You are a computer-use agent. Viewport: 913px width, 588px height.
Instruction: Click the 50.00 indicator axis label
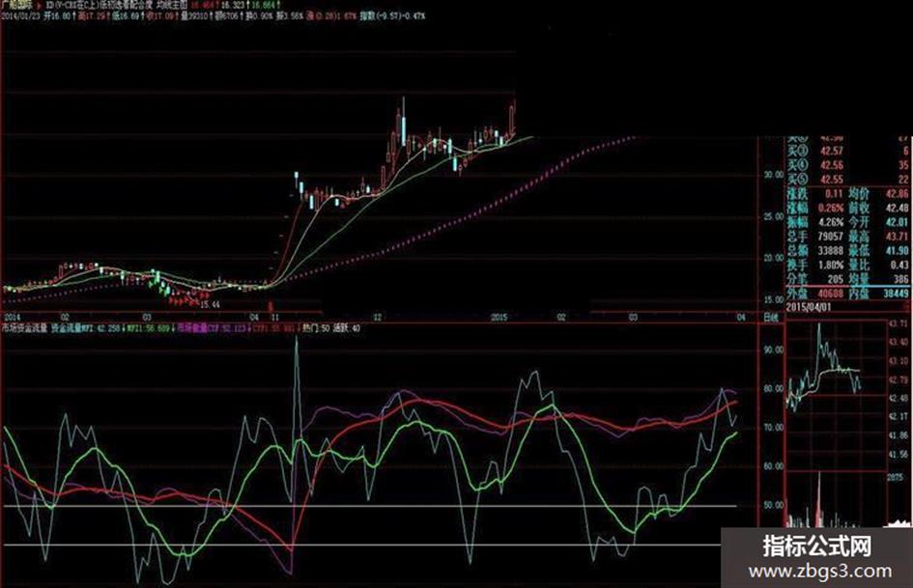click(773, 505)
